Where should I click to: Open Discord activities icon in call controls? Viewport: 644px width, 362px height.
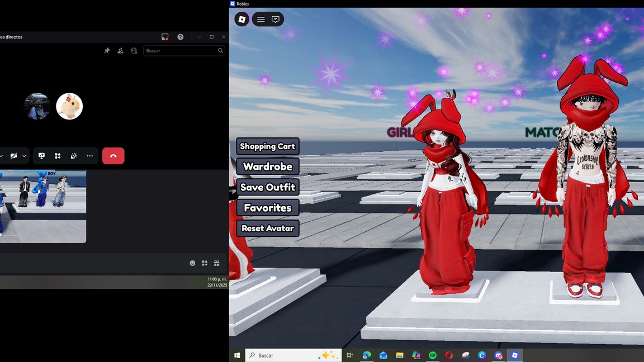pos(58,156)
